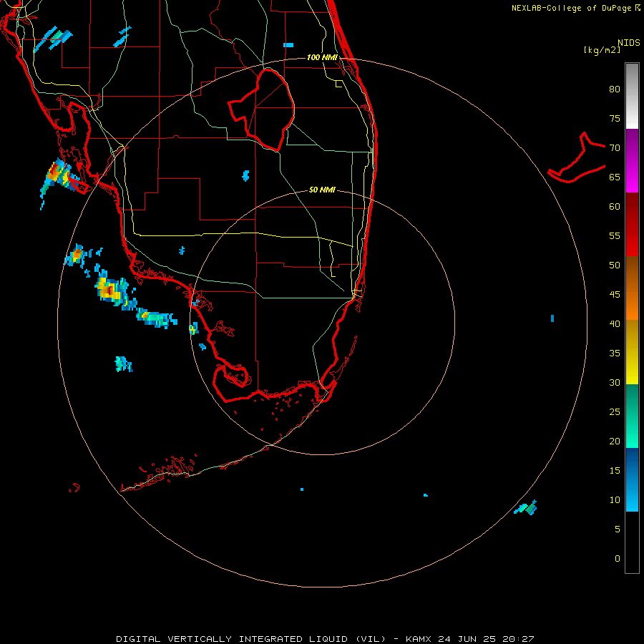Click the NIDS label above the color scale
Viewport: 644px width, 644px height.
click(628, 43)
